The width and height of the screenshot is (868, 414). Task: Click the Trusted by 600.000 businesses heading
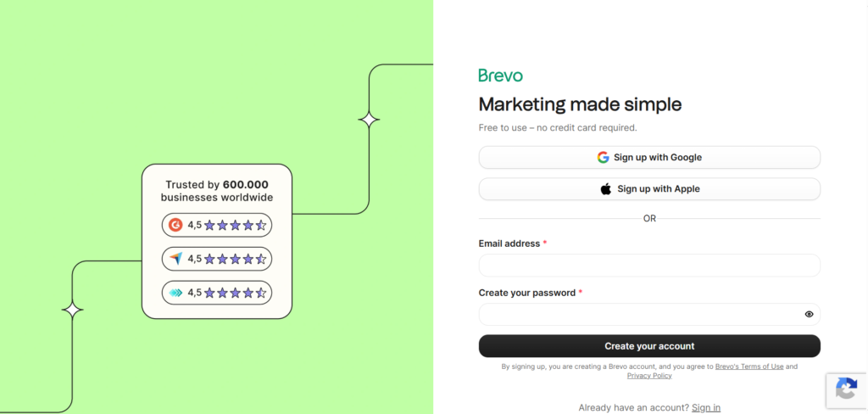point(217,191)
